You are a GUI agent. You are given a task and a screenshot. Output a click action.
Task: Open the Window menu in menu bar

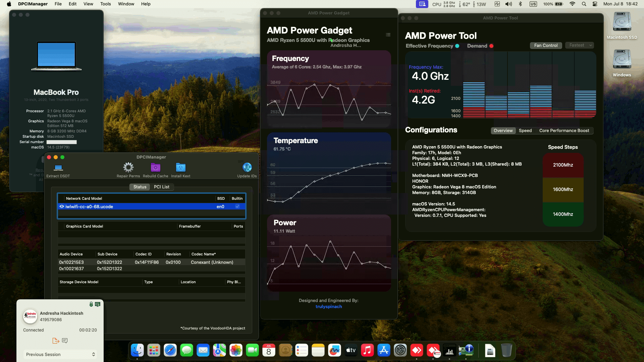[x=126, y=4]
